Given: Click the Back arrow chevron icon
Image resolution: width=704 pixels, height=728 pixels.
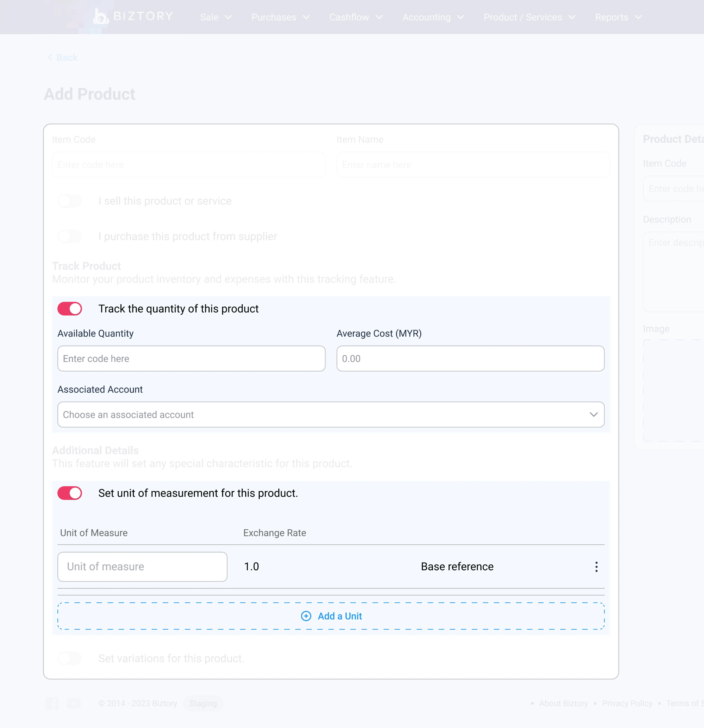Looking at the screenshot, I should pyautogui.click(x=50, y=58).
